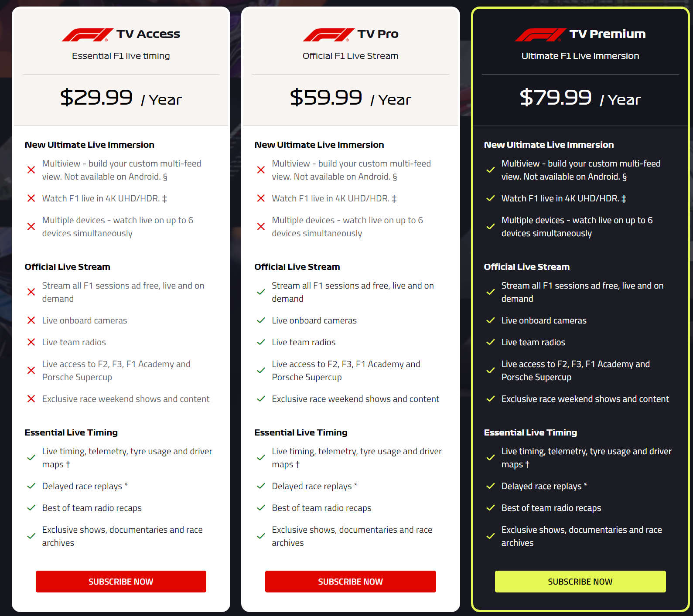693x616 pixels.
Task: Select the $29.99 per year price
Action: click(121, 98)
